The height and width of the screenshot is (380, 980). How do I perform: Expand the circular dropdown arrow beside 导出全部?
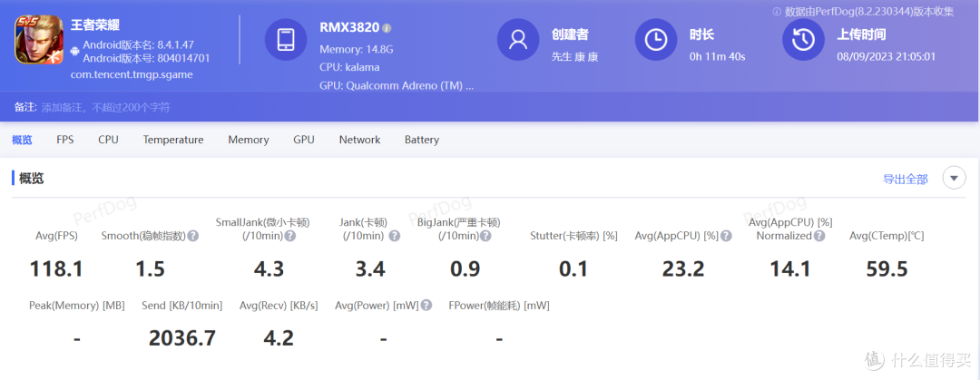click(953, 178)
